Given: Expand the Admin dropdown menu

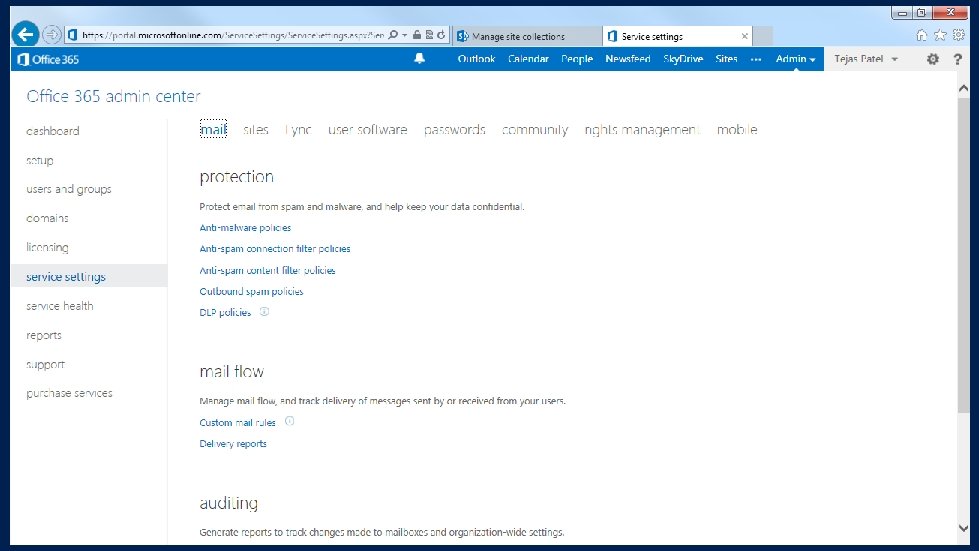Looking at the screenshot, I should tap(795, 59).
